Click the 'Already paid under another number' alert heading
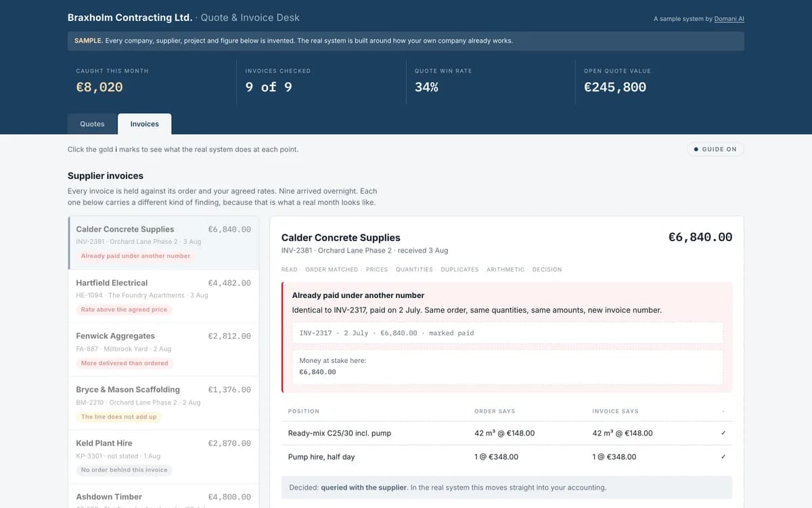Viewport: 812px width, 508px height. [358, 295]
